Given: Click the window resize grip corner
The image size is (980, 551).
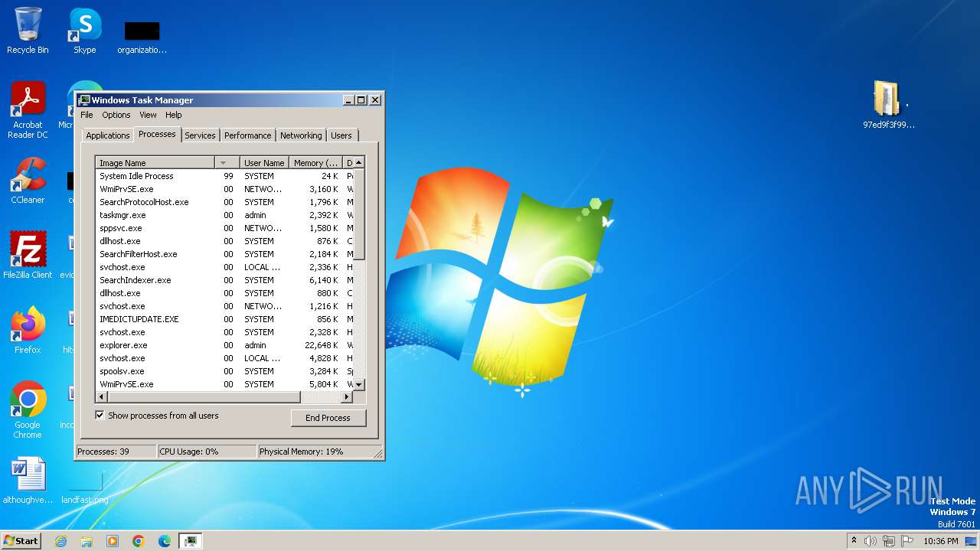Looking at the screenshot, I should pos(377,453).
